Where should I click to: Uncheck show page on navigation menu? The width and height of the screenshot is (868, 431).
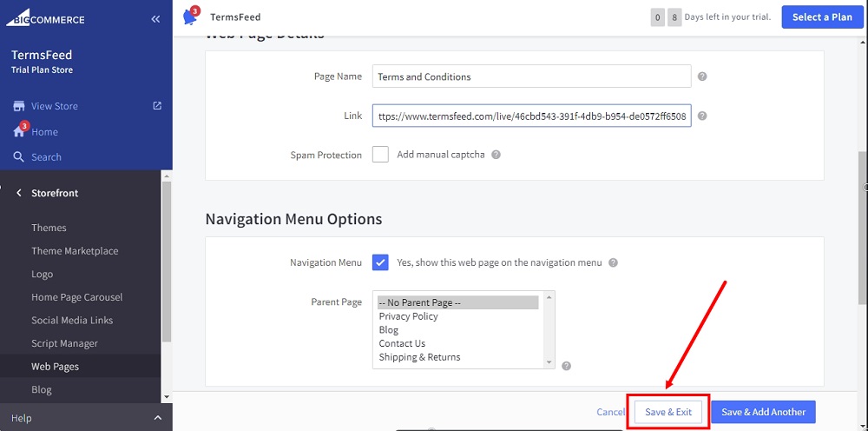coord(380,262)
